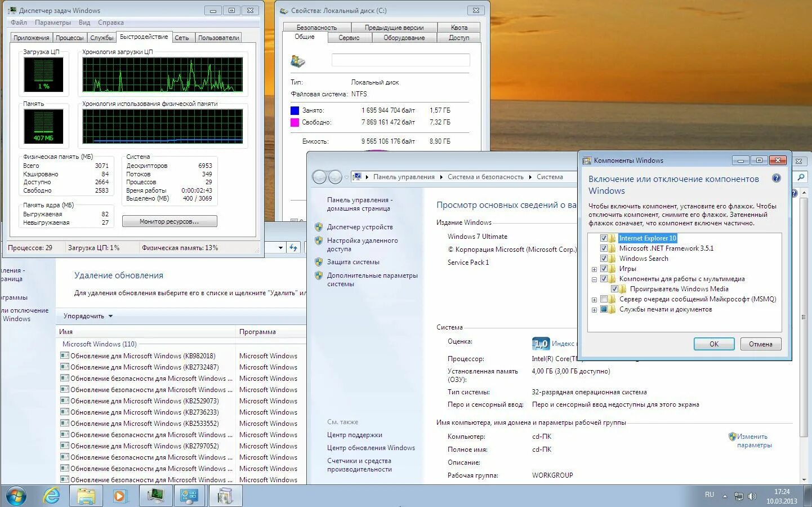812x507 pixels.
Task: Toggle Службы печати и документов checkbox
Action: click(x=604, y=309)
